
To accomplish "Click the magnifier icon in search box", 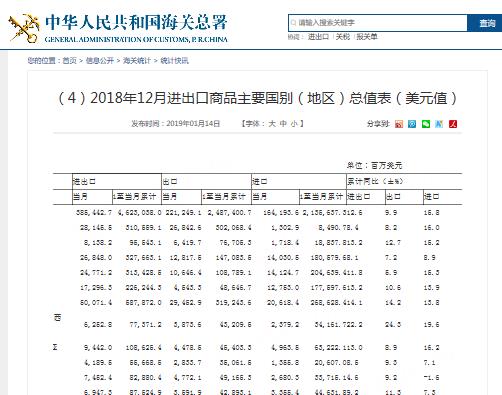I will (293, 23).
